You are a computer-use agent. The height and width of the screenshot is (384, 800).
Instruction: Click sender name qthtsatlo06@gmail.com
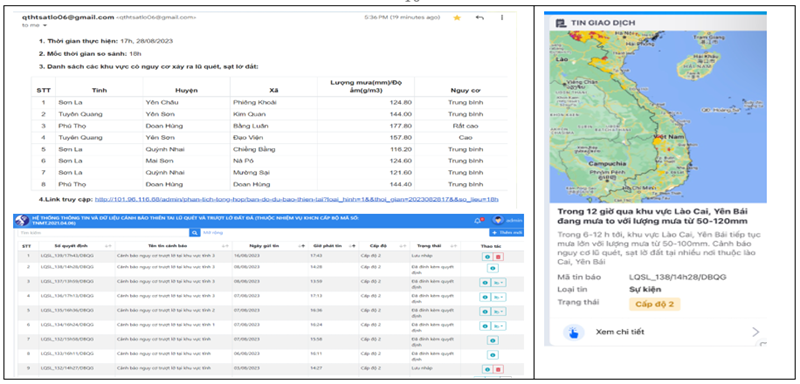tap(68, 17)
